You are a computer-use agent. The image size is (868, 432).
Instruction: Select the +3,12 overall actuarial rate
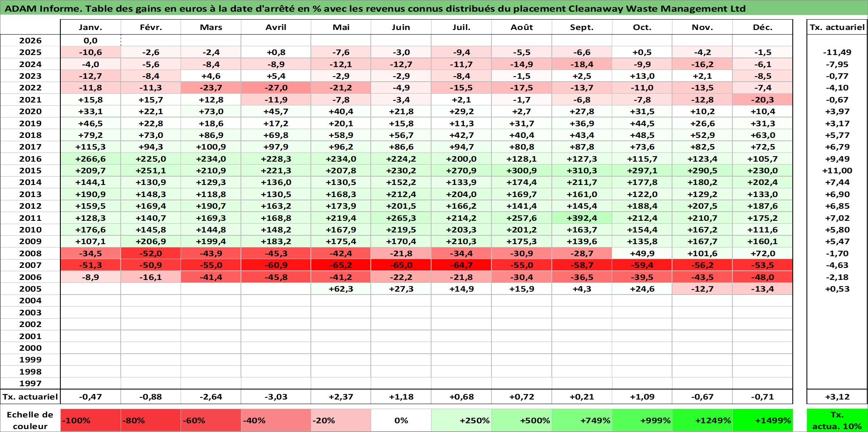click(x=837, y=397)
